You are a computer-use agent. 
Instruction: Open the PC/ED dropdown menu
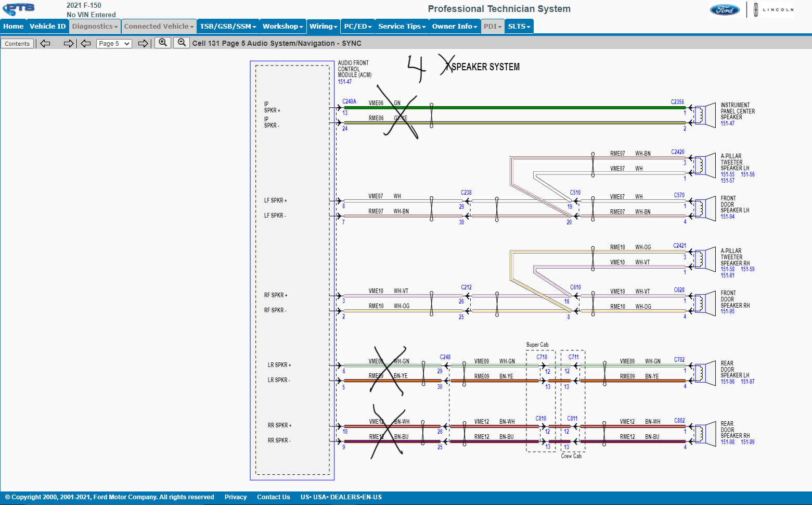coord(358,26)
